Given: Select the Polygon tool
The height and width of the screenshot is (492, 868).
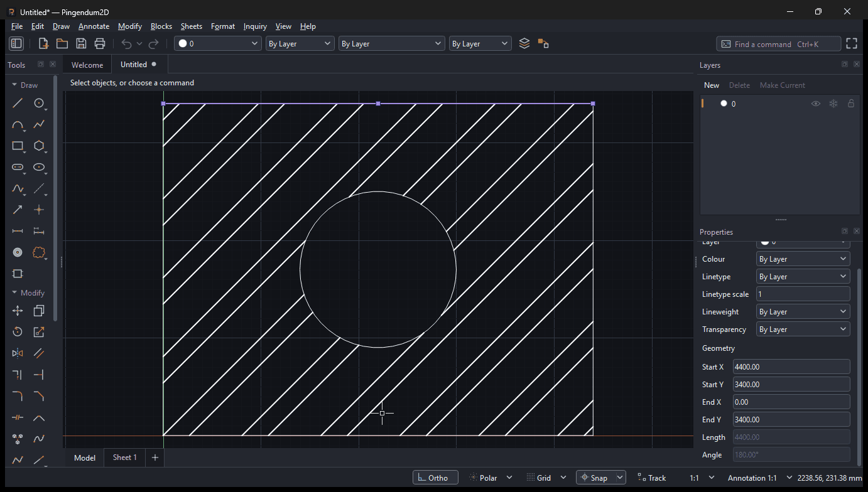Looking at the screenshot, I should [39, 146].
